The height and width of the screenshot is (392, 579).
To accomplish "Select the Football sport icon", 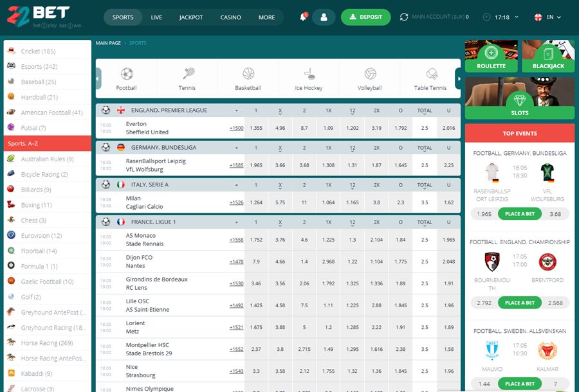I will pos(127,74).
